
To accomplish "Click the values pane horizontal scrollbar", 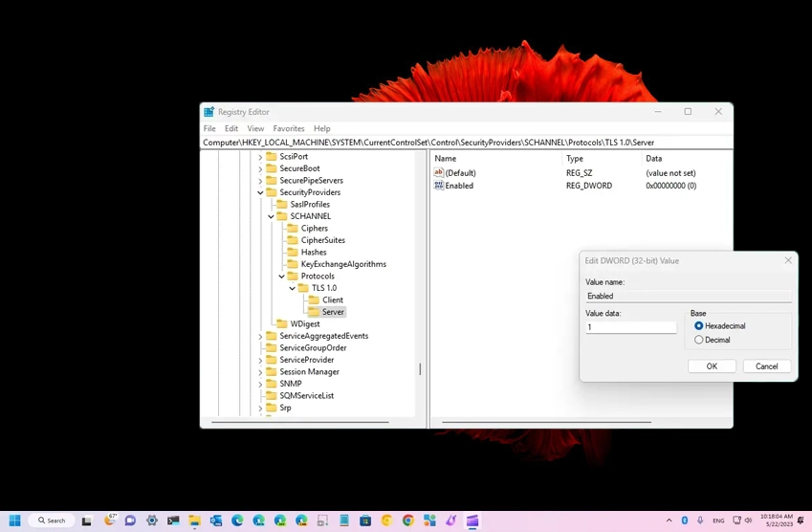I will tap(546, 422).
